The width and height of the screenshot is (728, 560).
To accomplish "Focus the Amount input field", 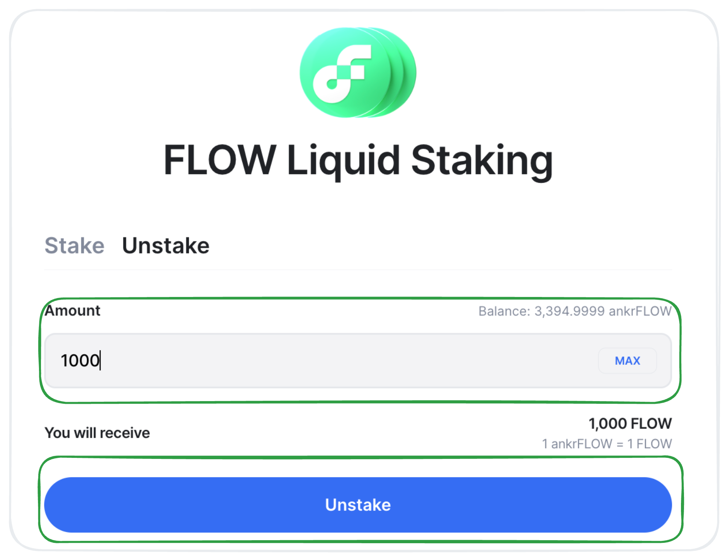I will [x=358, y=361].
